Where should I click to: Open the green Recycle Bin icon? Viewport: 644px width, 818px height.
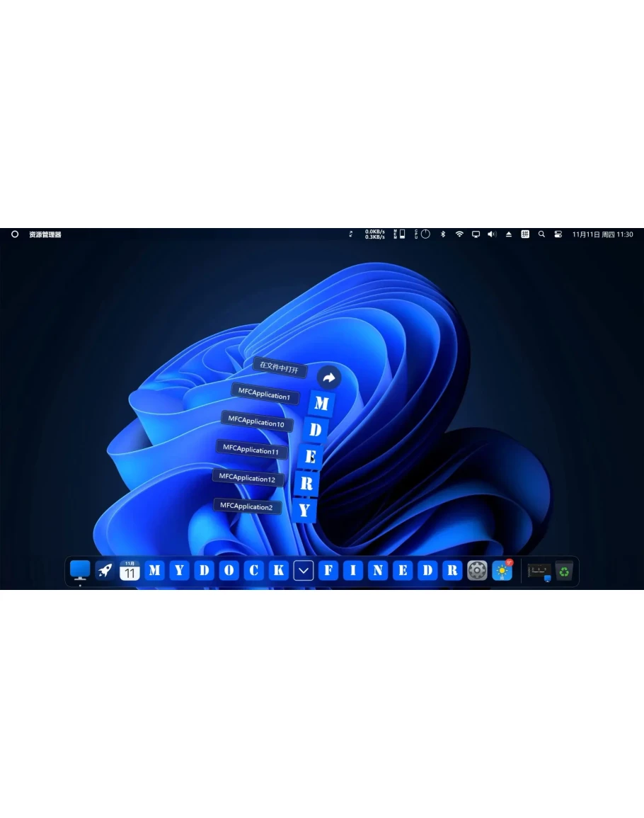coord(563,571)
